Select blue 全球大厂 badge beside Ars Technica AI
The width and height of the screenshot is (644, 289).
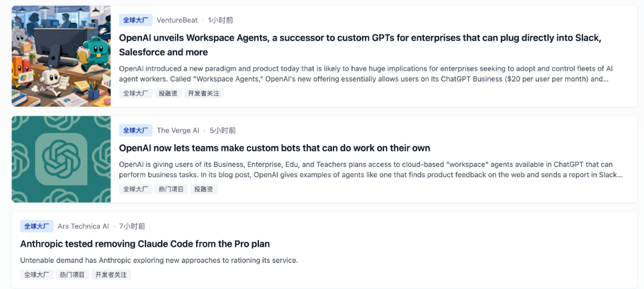tap(37, 226)
